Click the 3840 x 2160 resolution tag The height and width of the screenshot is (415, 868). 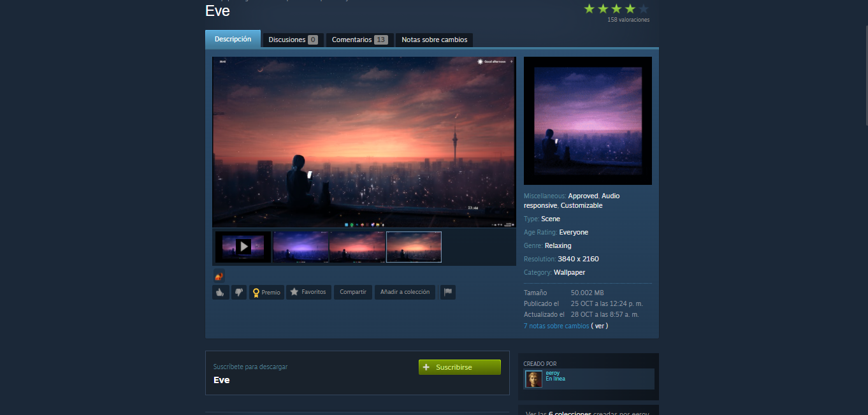[578, 259]
